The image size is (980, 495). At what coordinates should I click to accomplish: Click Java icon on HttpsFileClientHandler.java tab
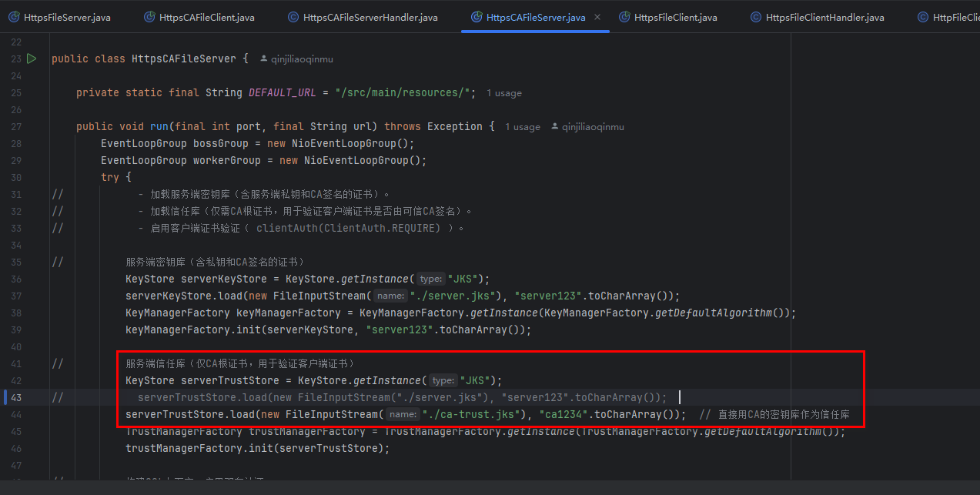[x=755, y=16]
